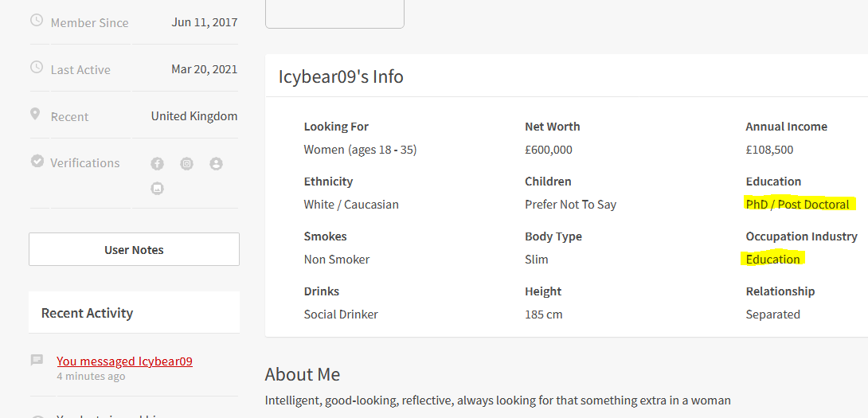Image resolution: width=868 pixels, height=418 pixels.
Task: Click the highlighted 'PhD / Post Doctoral' text
Action: [798, 205]
